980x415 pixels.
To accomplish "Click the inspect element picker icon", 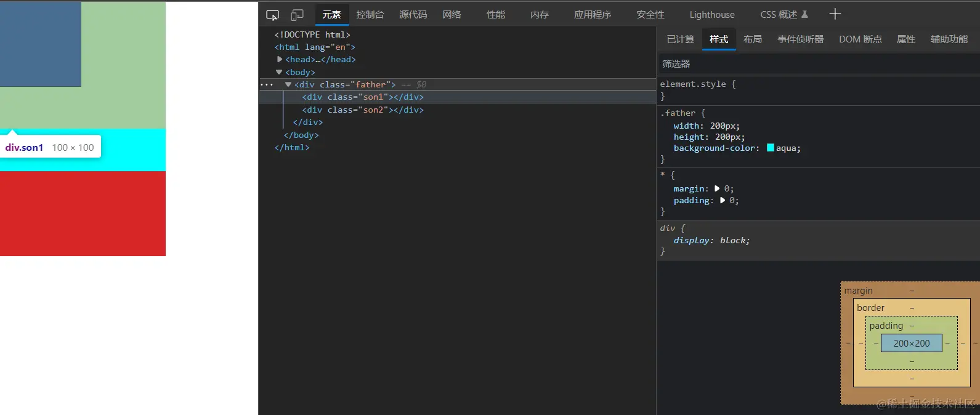I will coord(272,15).
